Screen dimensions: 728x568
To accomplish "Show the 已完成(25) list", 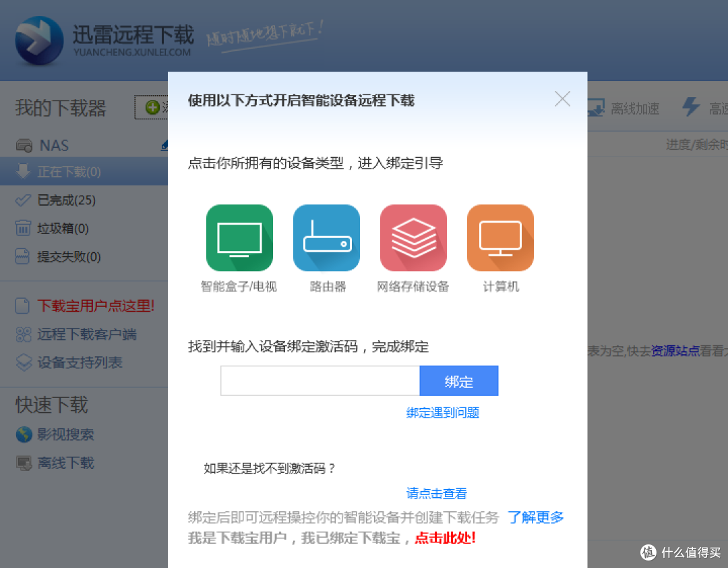I will pos(66,200).
